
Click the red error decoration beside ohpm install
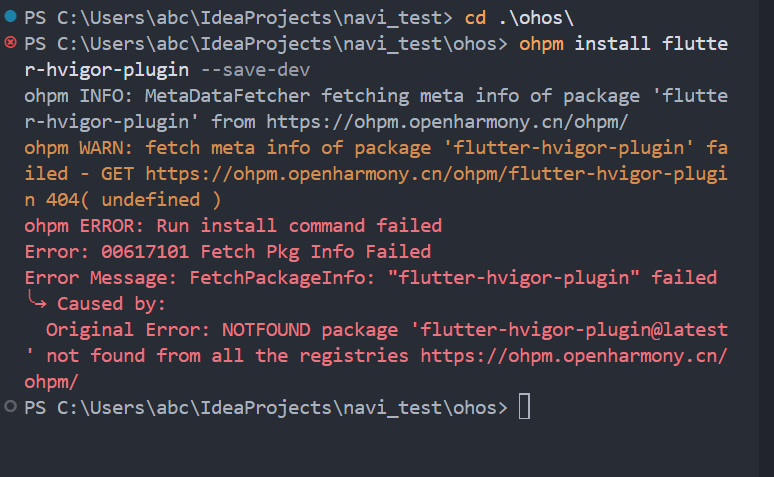pyautogui.click(x=11, y=43)
